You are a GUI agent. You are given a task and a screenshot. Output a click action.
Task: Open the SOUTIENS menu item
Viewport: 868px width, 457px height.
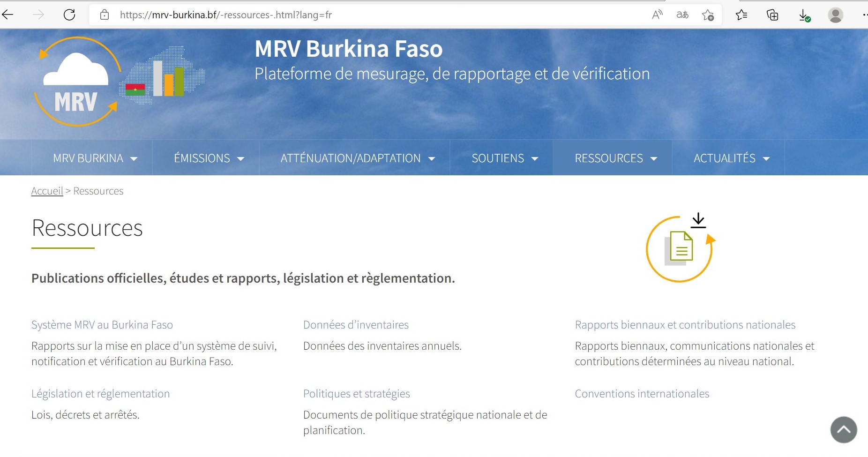504,158
